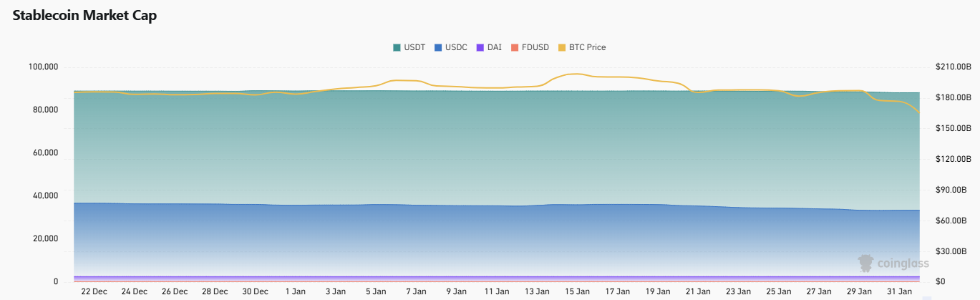Click the blue USDC legend swatch
Viewport: 980px width, 300px height.
click(440, 47)
